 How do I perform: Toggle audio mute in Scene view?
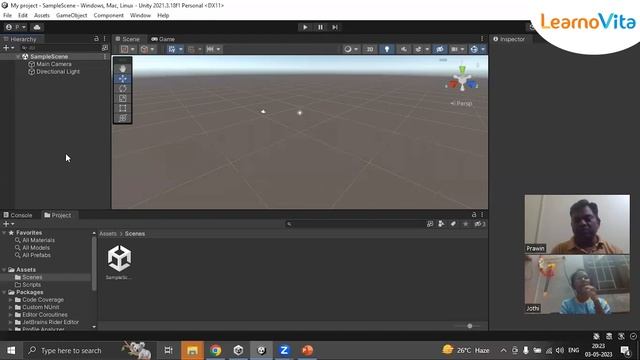tap(403, 49)
